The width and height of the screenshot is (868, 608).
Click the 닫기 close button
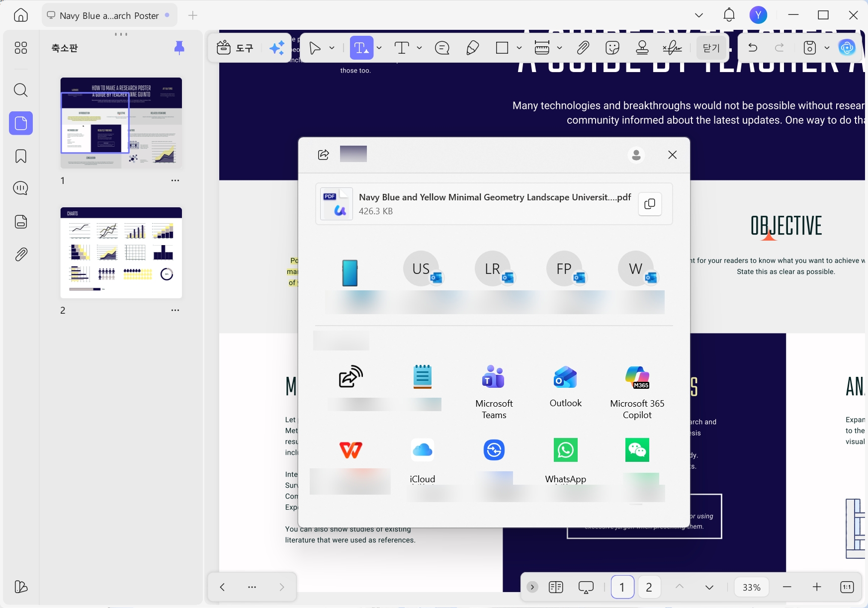click(711, 48)
